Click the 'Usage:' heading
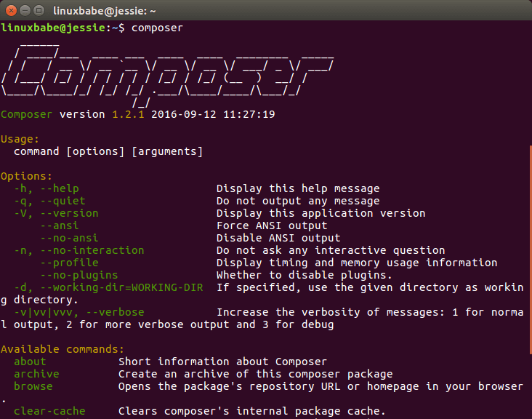This screenshot has height=419, width=532. (20, 139)
